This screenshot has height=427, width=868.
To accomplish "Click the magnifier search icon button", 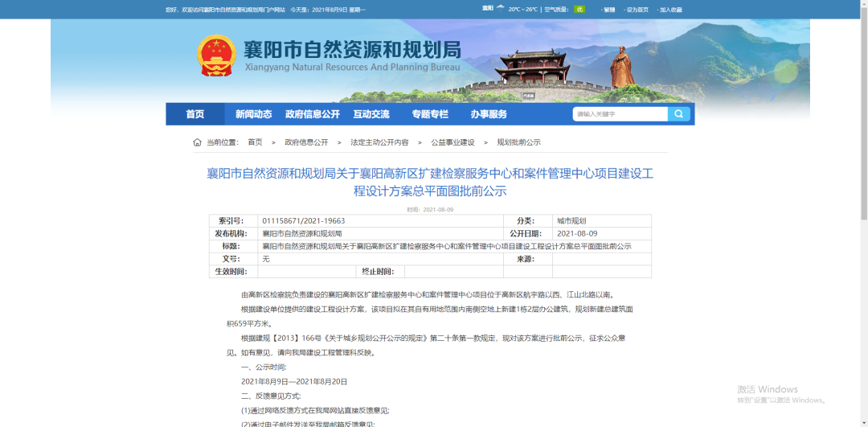I will coord(679,114).
